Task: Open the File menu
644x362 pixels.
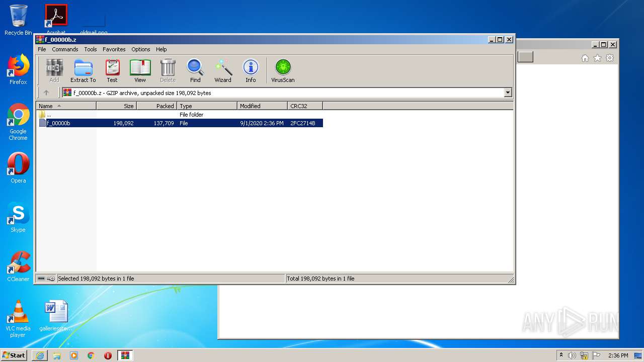Action: coord(42,49)
